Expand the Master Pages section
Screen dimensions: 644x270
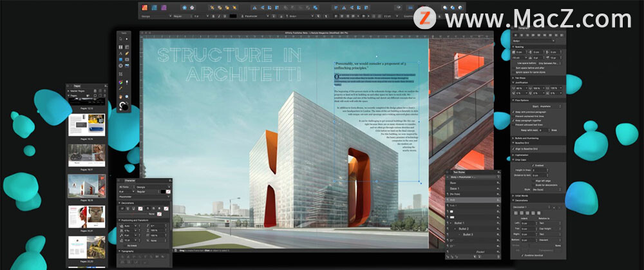[x=68, y=91]
